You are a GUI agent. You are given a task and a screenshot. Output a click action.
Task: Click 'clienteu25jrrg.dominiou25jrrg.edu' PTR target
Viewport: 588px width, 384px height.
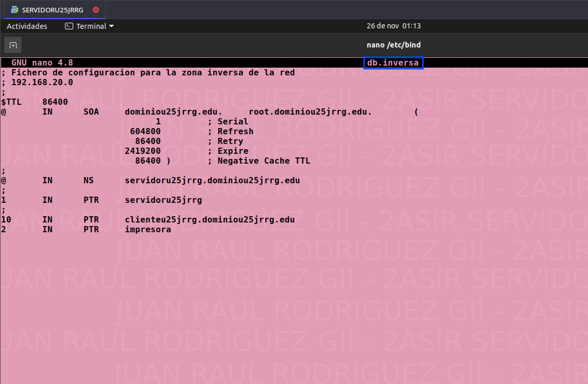click(x=209, y=219)
